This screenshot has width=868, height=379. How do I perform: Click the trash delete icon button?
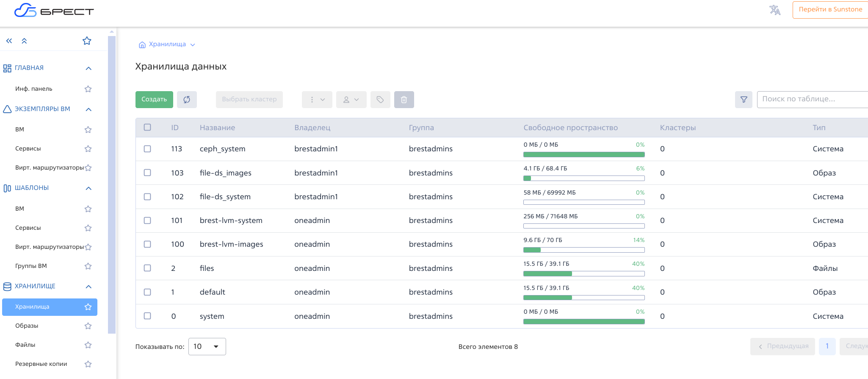click(x=404, y=100)
